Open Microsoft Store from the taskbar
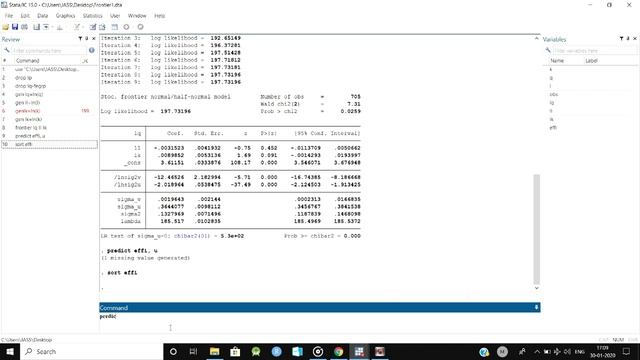 pyautogui.click(x=235, y=351)
